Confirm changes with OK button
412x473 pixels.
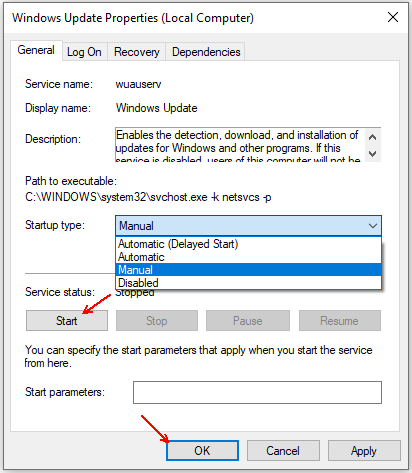pos(202,451)
